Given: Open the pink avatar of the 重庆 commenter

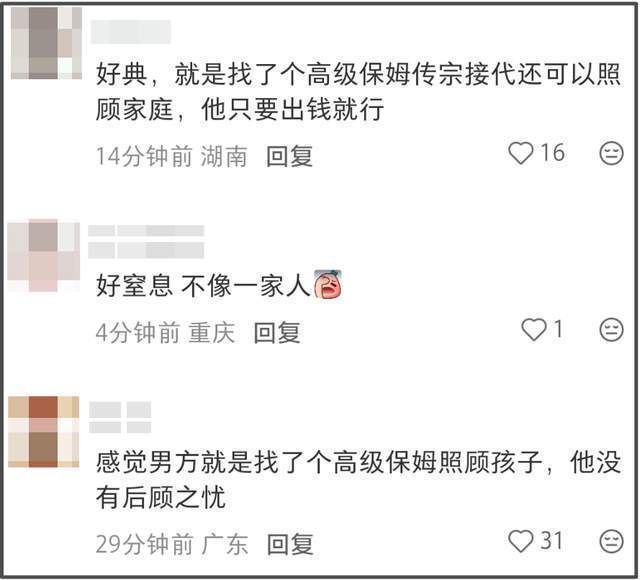Looking at the screenshot, I should [x=44, y=256].
